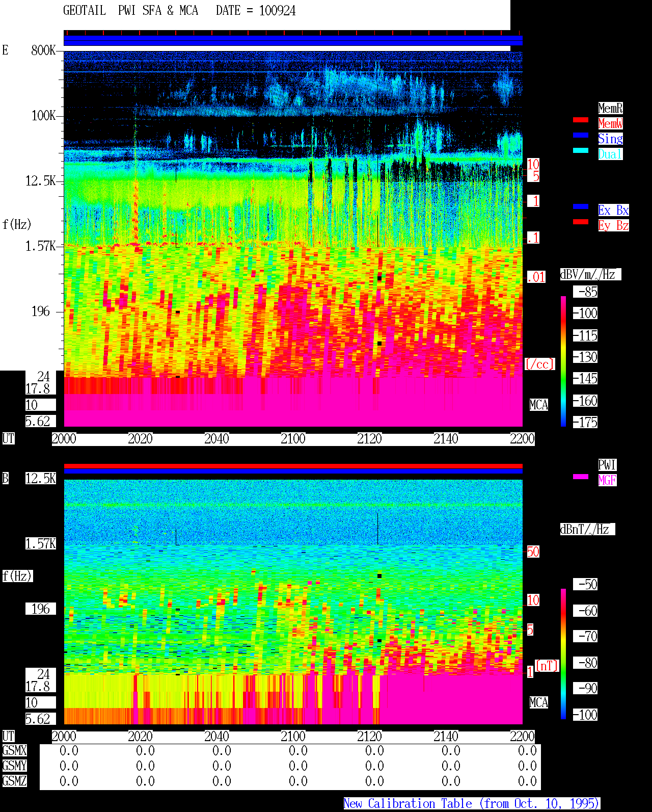Click the 2100 UT tick under E panel

point(293,438)
